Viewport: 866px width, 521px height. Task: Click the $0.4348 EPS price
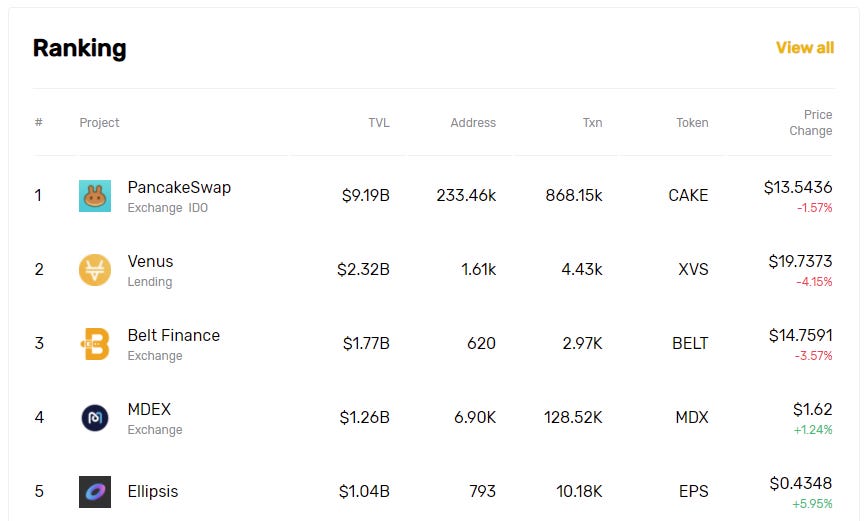[x=801, y=483]
